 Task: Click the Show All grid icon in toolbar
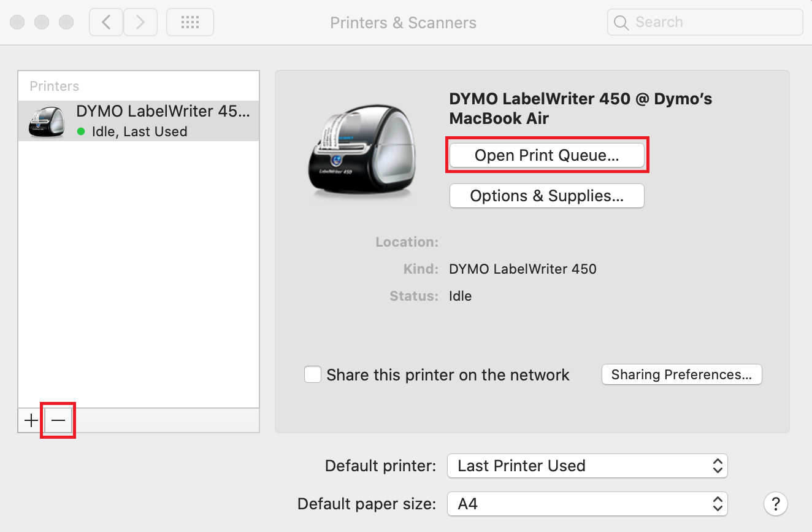click(x=190, y=21)
